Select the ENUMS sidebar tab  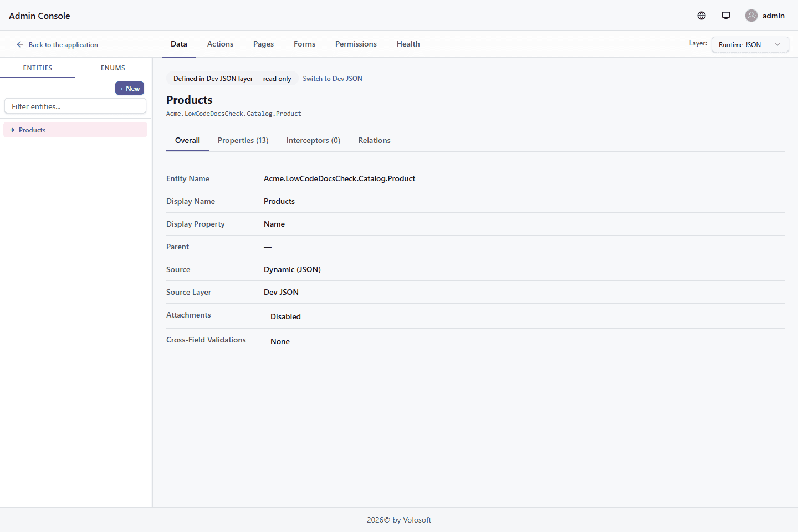point(113,68)
